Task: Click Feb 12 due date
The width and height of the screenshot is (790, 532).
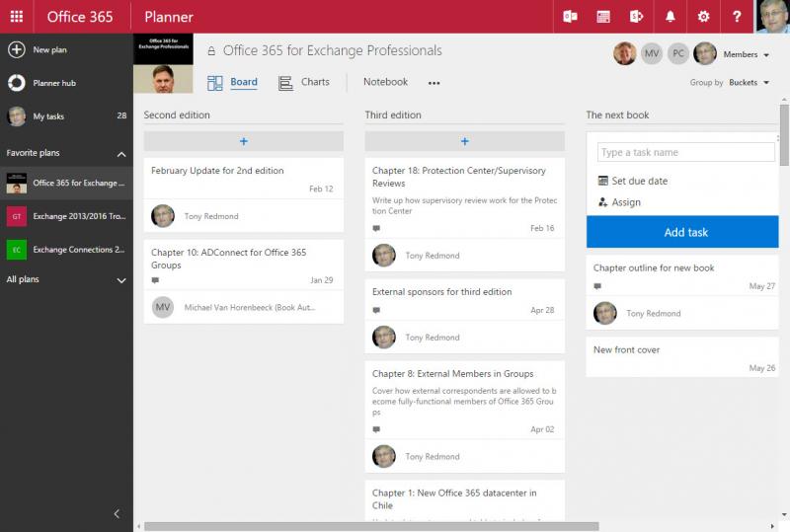Action: click(x=321, y=189)
